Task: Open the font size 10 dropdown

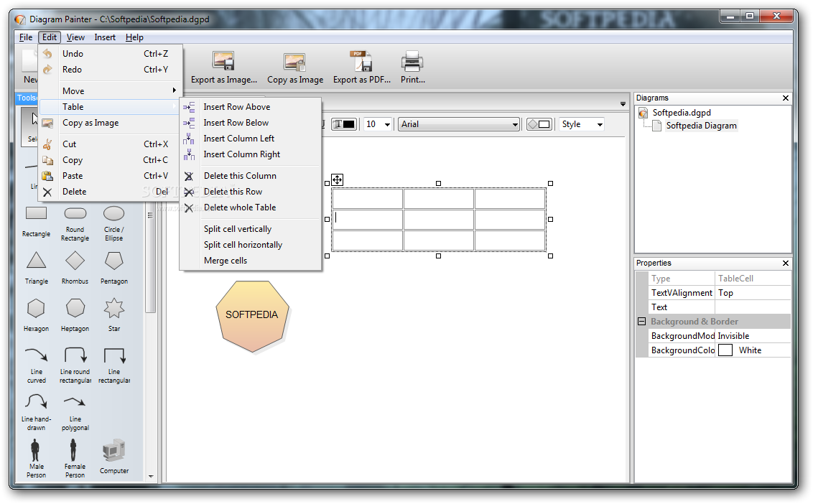Action: (x=387, y=124)
